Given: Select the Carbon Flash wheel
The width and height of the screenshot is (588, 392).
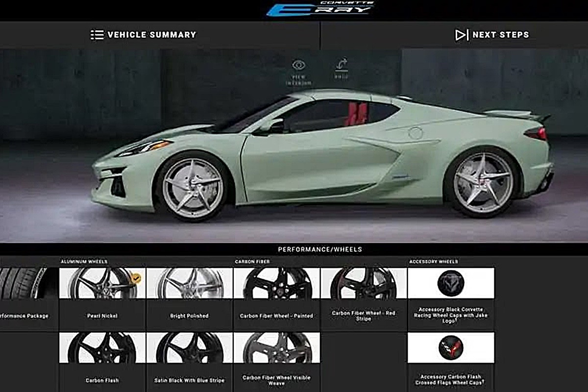Looking at the screenshot, I should click(102, 362).
